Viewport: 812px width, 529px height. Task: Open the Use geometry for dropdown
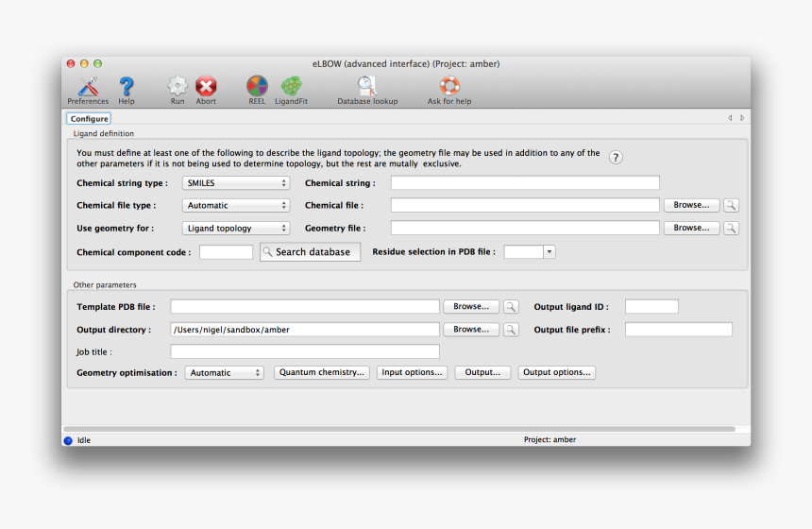click(x=236, y=228)
